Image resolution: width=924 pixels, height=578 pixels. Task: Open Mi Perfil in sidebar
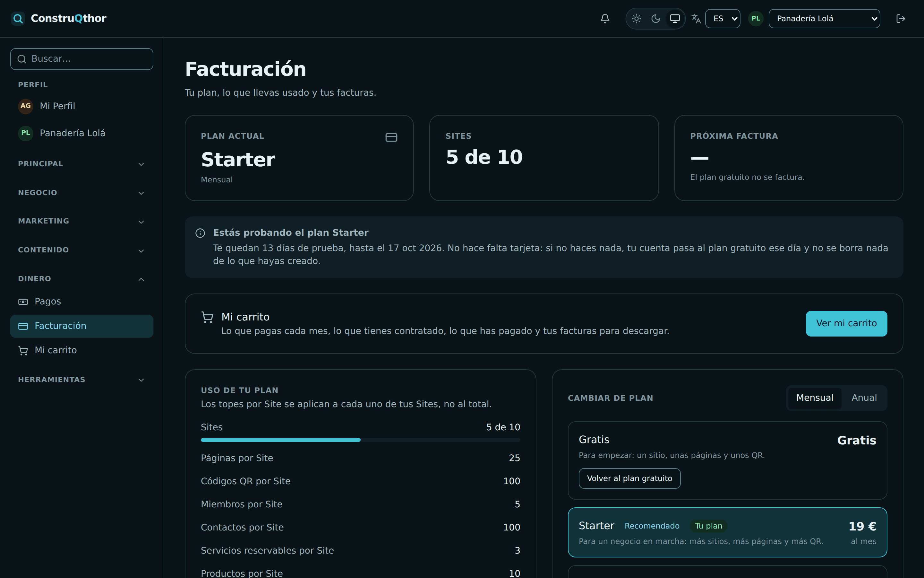(82, 106)
